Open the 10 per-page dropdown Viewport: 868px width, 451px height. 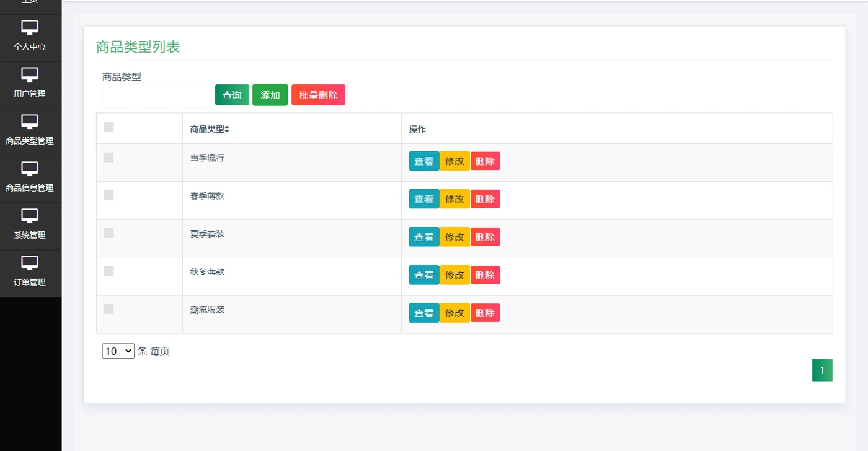tap(118, 351)
